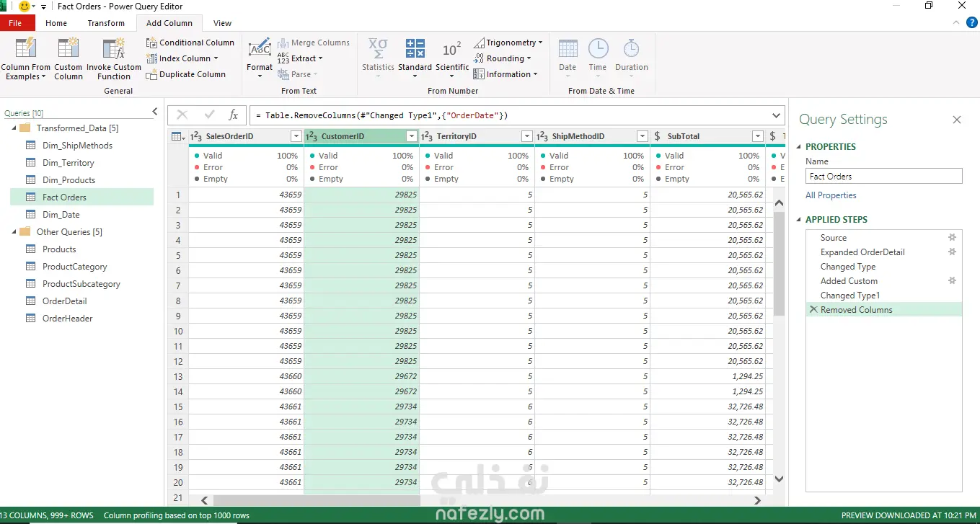Switch to the Transform tab
Screen dimensions: 980x524
[106, 23]
